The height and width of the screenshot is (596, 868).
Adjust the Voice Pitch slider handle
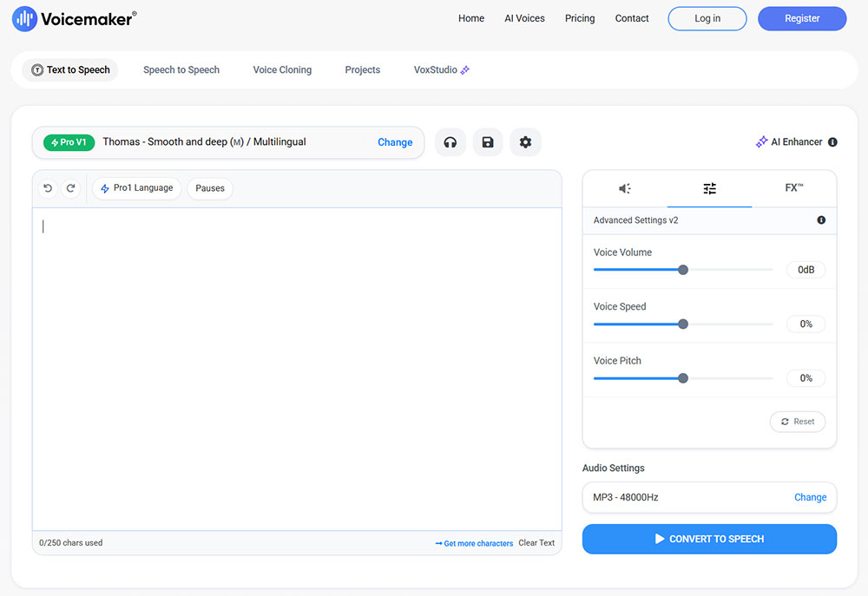(x=683, y=378)
